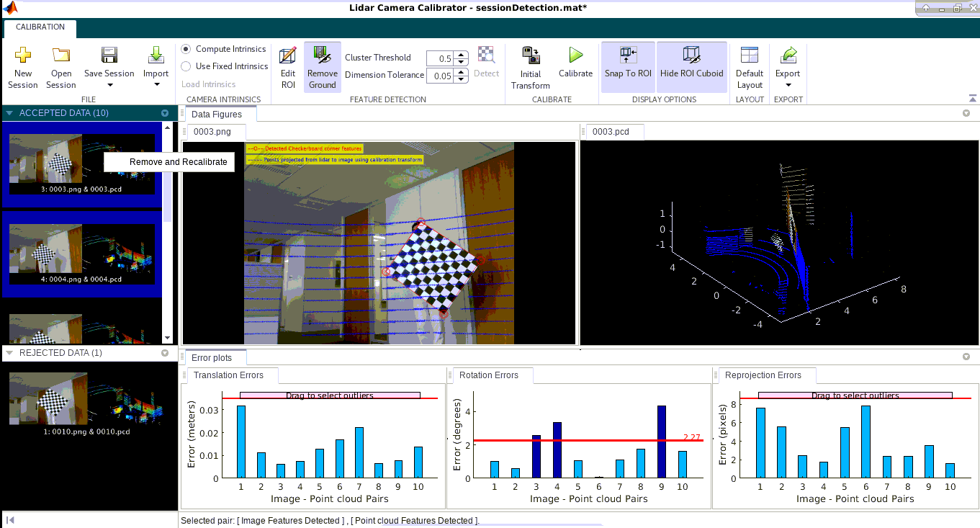This screenshot has width=980, height=528.
Task: Run Calibrate on the session
Action: (x=575, y=65)
